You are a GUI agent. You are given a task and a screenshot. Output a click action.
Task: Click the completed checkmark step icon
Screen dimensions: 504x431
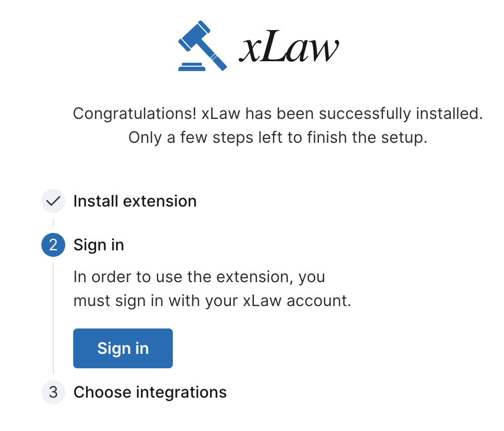tap(53, 201)
